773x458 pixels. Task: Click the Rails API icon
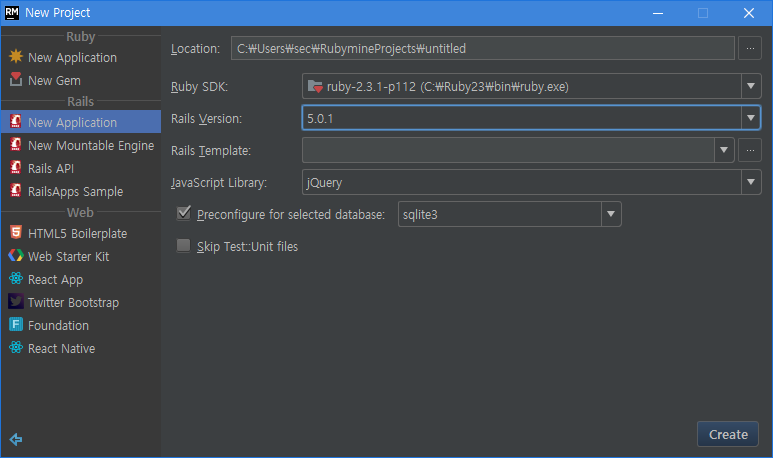point(16,168)
